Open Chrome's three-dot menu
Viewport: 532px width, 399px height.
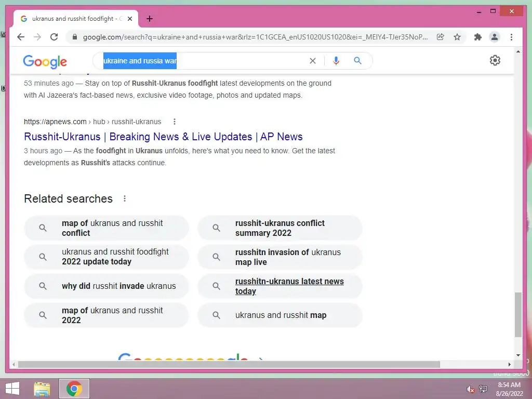(x=511, y=37)
